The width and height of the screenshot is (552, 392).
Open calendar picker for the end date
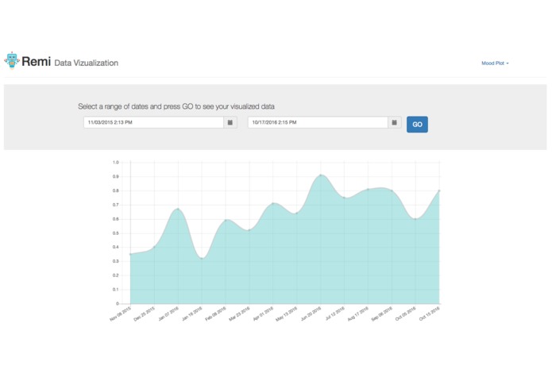(395, 122)
